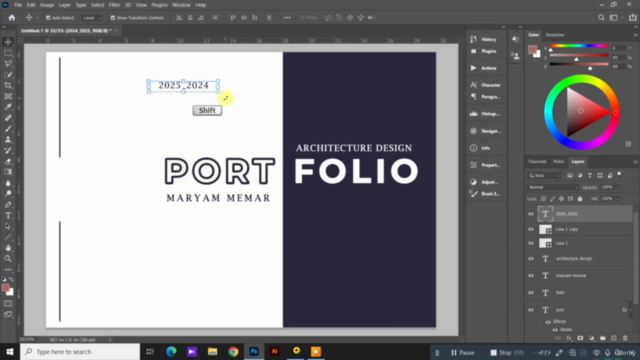This screenshot has height=360, width=640.
Task: Select the Rectangular Marquee tool
Action: (8, 53)
